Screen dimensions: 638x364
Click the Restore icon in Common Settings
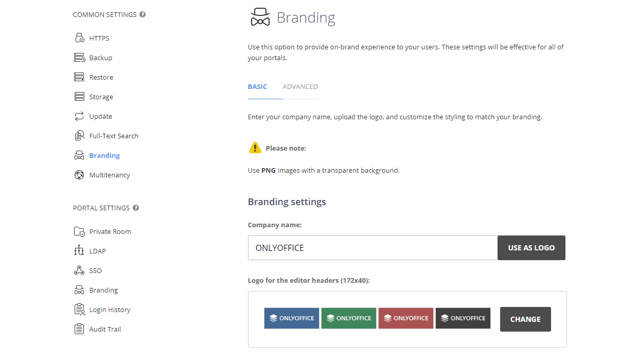click(x=80, y=77)
